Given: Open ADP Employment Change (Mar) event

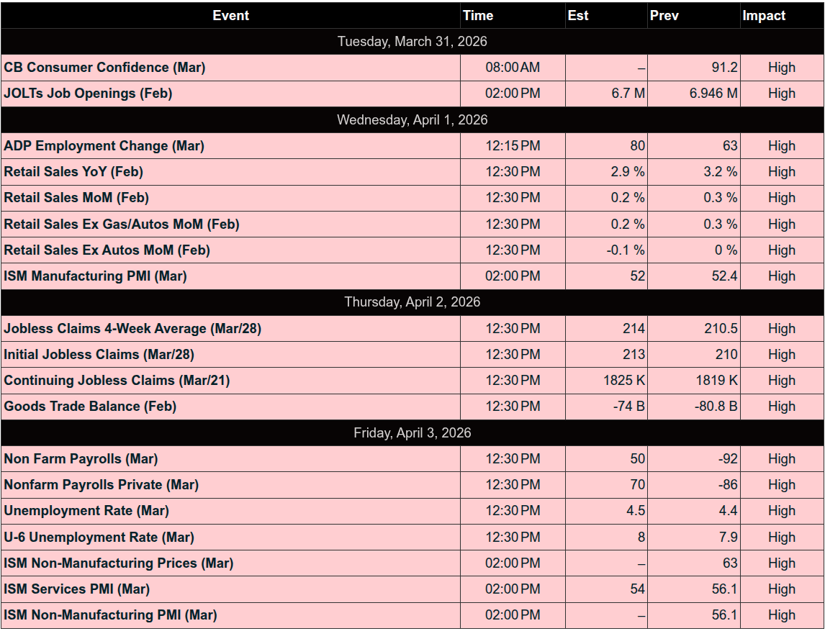Looking at the screenshot, I should (x=104, y=146).
